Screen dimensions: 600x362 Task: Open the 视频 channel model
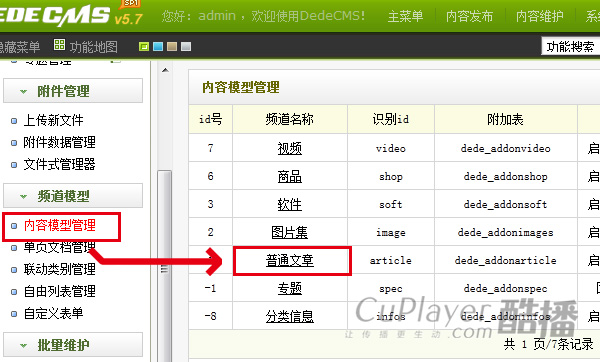point(290,148)
